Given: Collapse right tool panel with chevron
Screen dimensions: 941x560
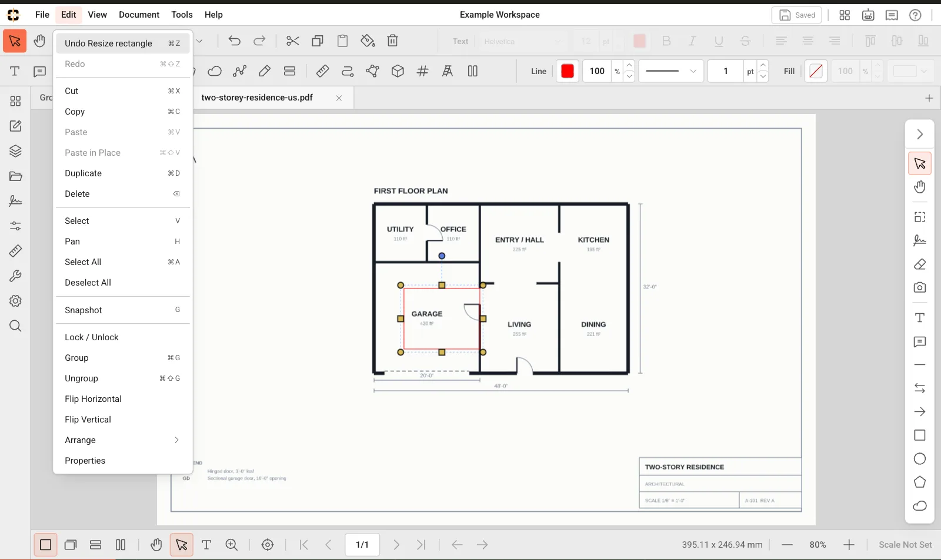Looking at the screenshot, I should pyautogui.click(x=920, y=135).
